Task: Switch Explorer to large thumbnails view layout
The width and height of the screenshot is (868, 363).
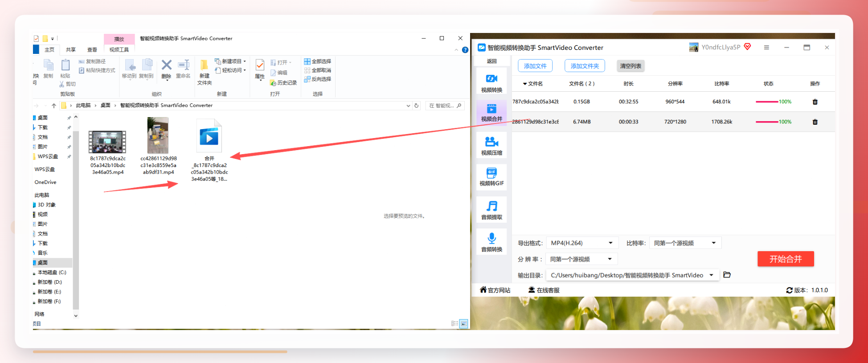Action: tap(464, 323)
